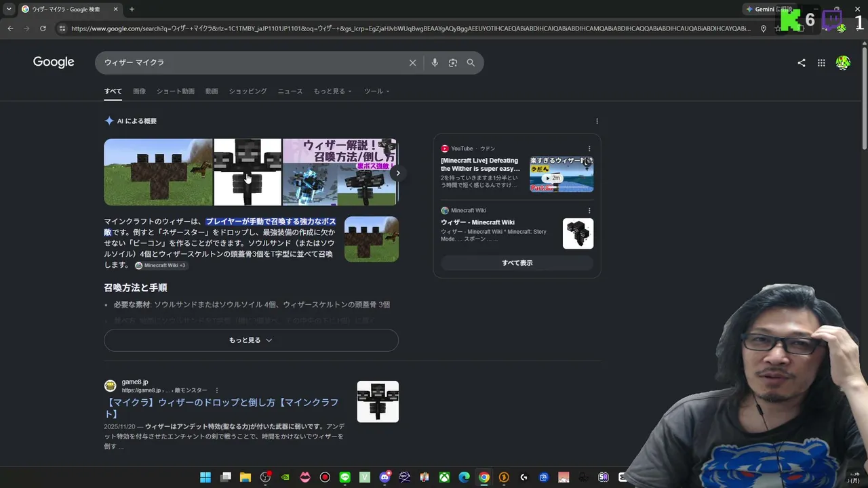Open the Minecraft Wiki Wither thumbnail
This screenshot has width=868, height=488.
[578, 234]
